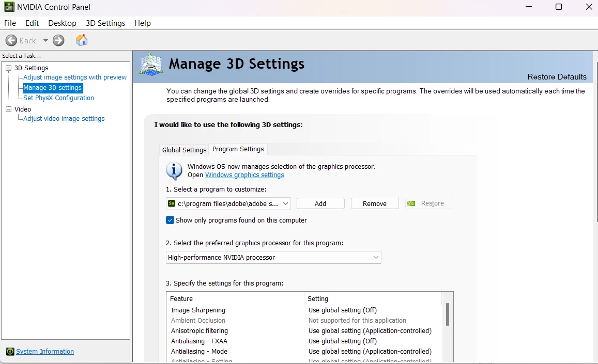Open Adjust video image settings

(x=64, y=119)
